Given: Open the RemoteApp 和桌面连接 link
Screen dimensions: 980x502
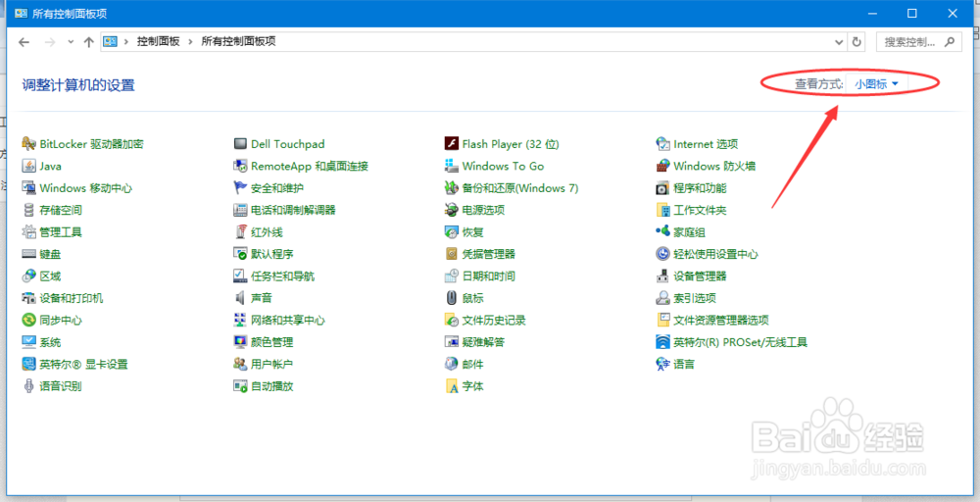Looking at the screenshot, I should pos(310,166).
